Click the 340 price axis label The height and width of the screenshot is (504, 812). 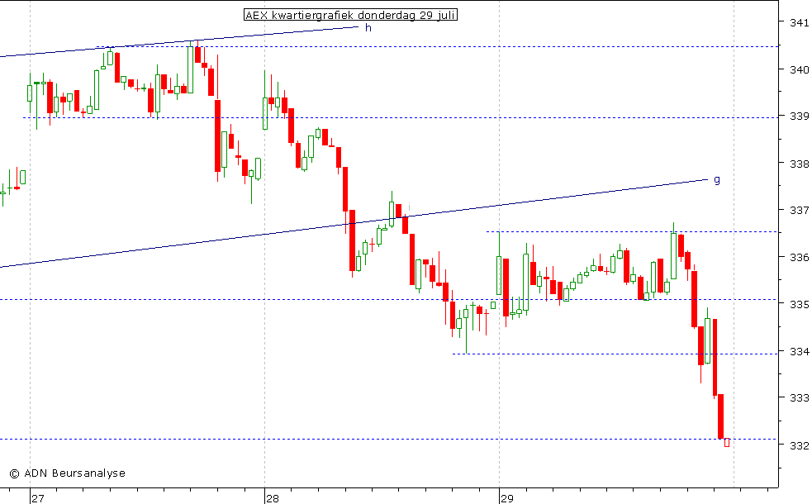tap(799, 69)
